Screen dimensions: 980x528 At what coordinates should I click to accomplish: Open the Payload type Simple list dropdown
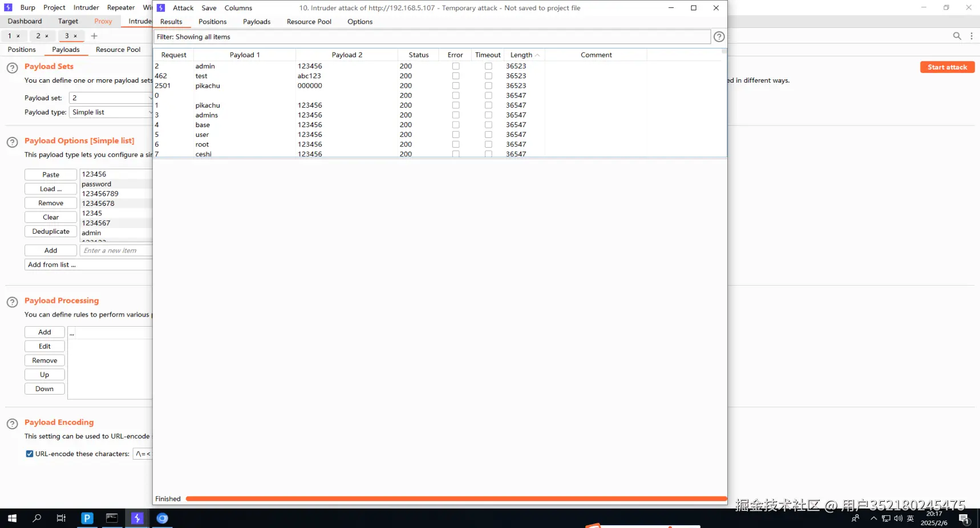click(x=111, y=112)
